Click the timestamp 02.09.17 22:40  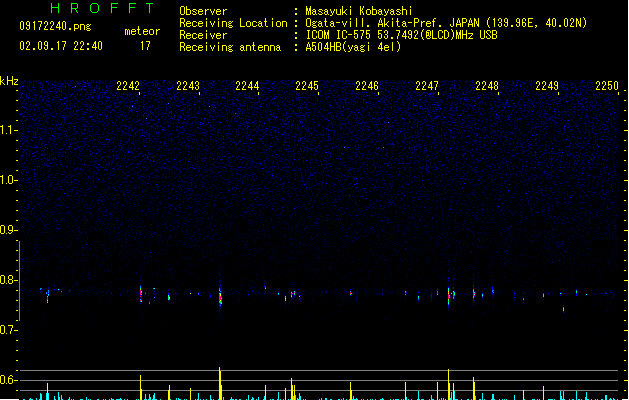(61, 46)
